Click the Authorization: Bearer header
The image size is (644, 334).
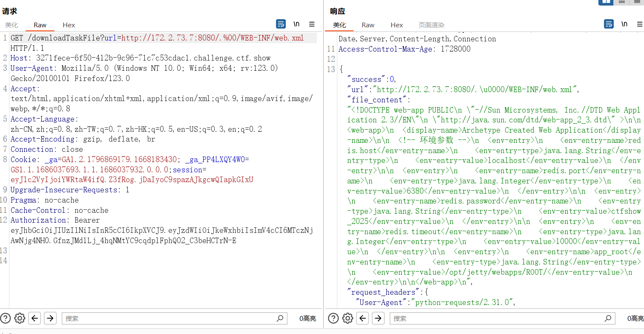coord(55,220)
